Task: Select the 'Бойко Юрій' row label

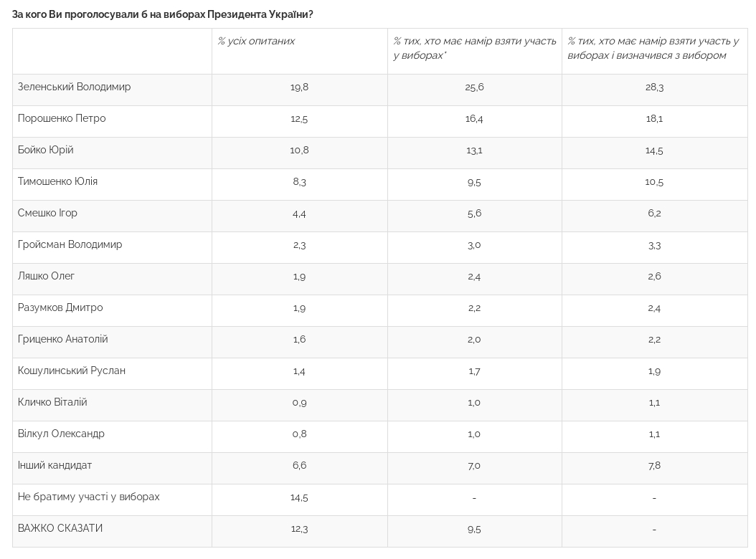Action: [46, 150]
